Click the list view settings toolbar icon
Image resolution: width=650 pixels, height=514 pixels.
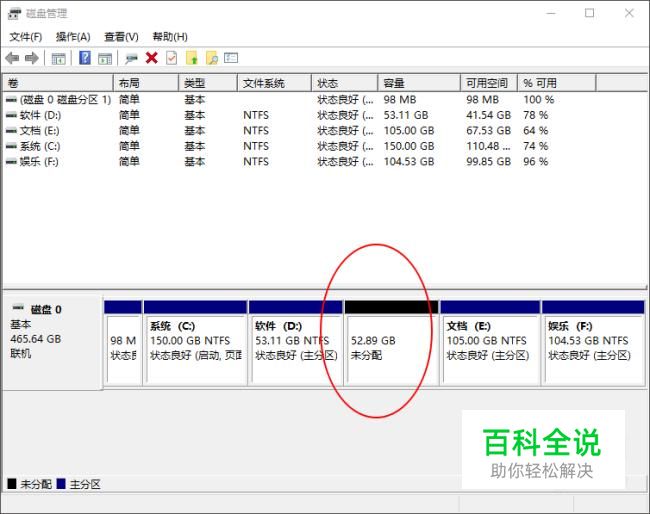pos(231,58)
